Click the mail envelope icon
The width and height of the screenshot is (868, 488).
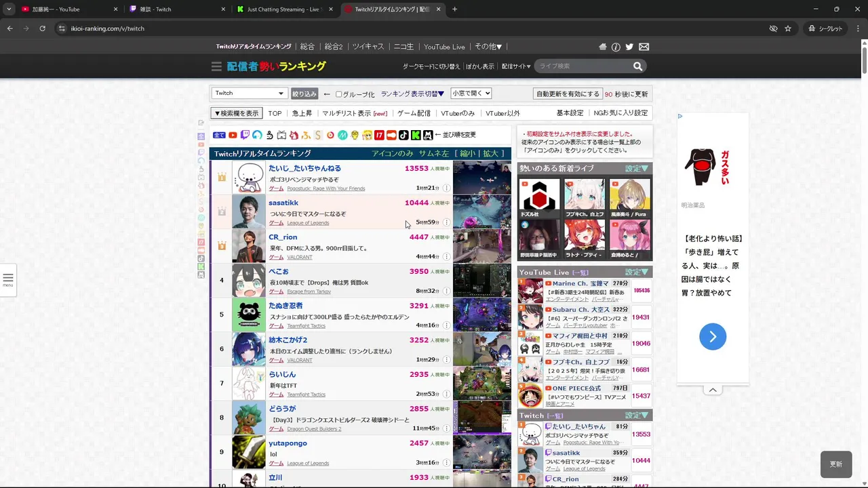pos(644,47)
